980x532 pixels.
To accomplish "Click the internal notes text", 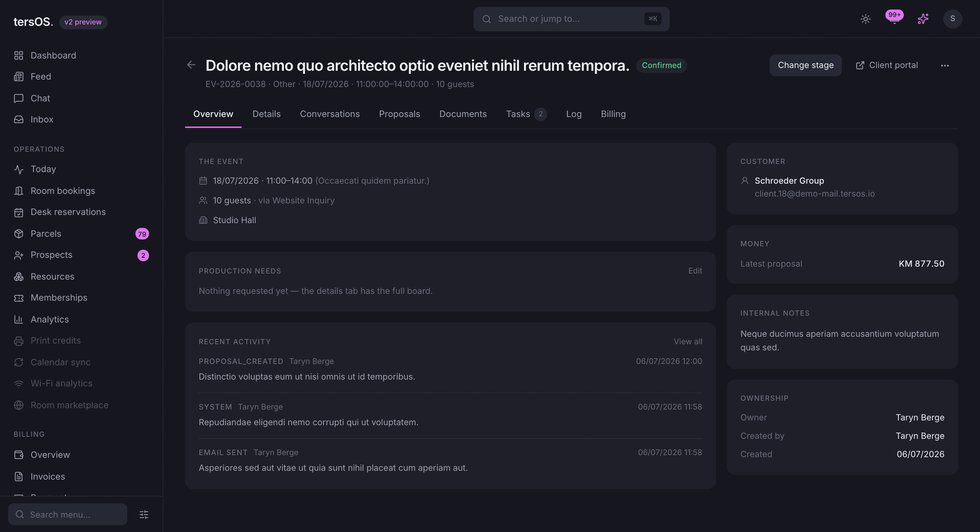I will click(x=839, y=341).
